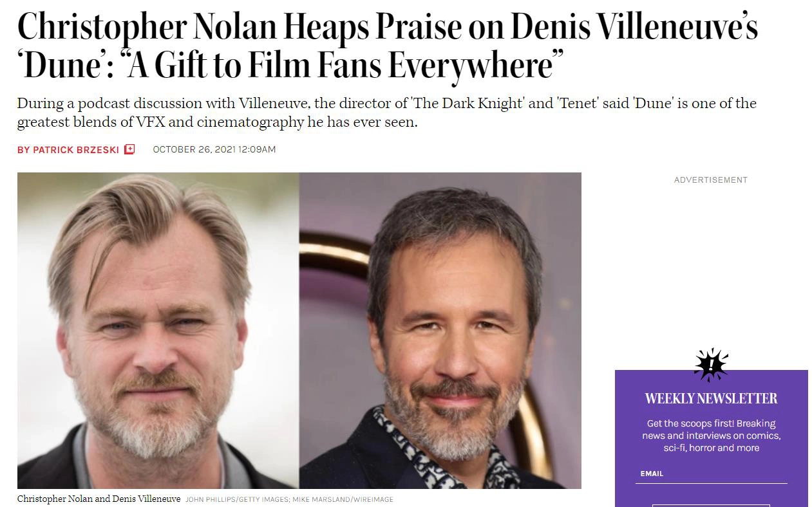
Task: Click the article headline about Nolan and Dune
Action: coord(386,45)
